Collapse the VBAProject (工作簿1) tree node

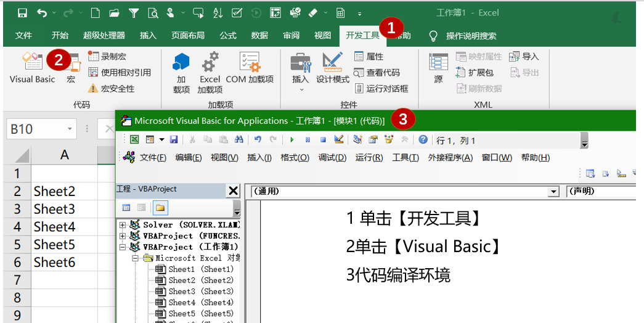pyautogui.click(x=123, y=247)
